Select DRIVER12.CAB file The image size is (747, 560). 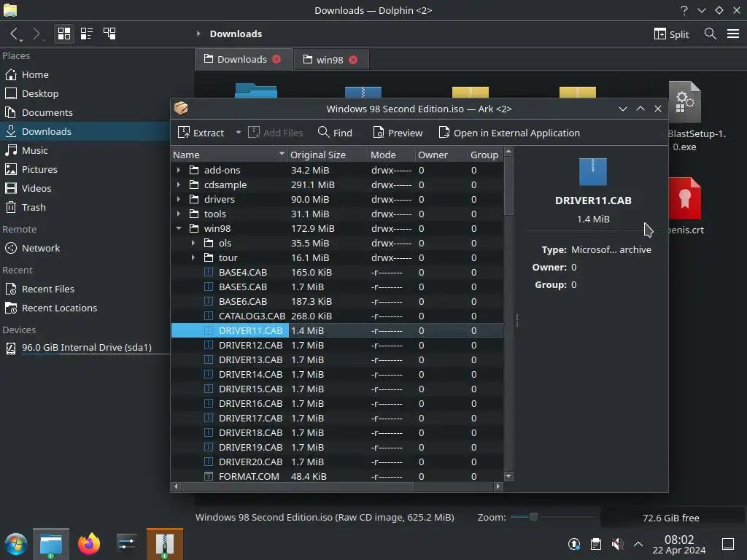337,345
